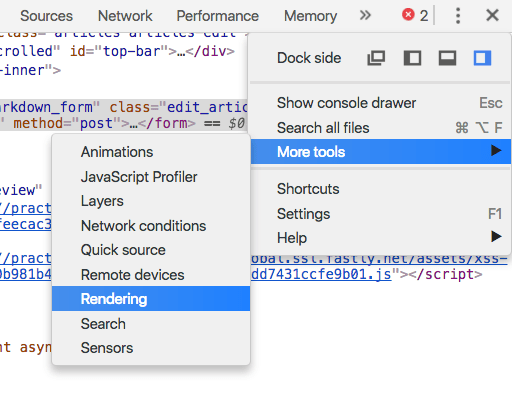The height and width of the screenshot is (401, 512).
Task: Open Network conditions
Action: [x=151, y=226]
